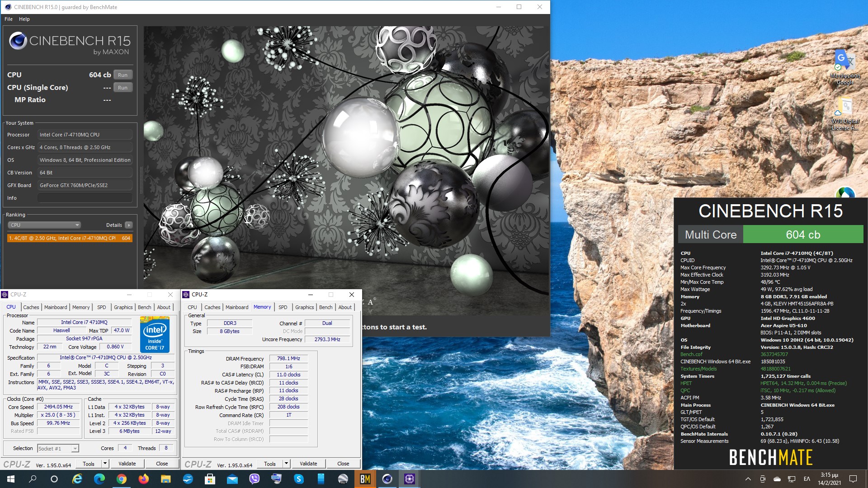Image resolution: width=868 pixels, height=488 pixels.
Task: Open Google Translate desktop shortcut
Action: coord(845,67)
